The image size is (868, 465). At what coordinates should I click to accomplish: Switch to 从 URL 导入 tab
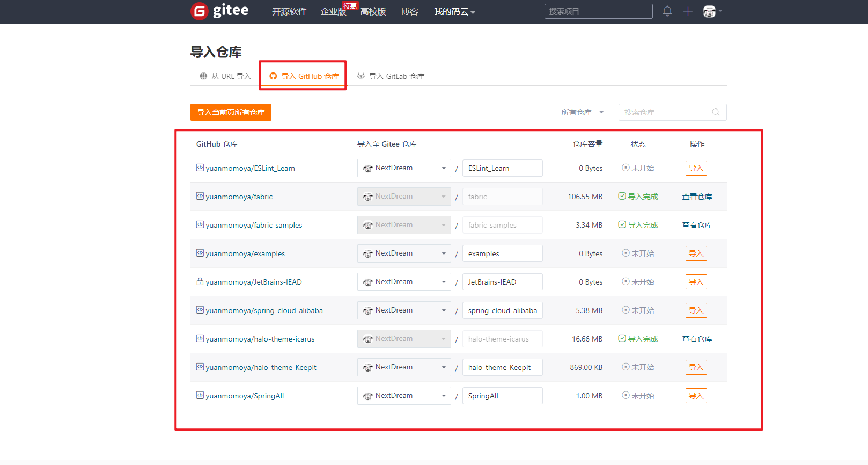pos(225,76)
